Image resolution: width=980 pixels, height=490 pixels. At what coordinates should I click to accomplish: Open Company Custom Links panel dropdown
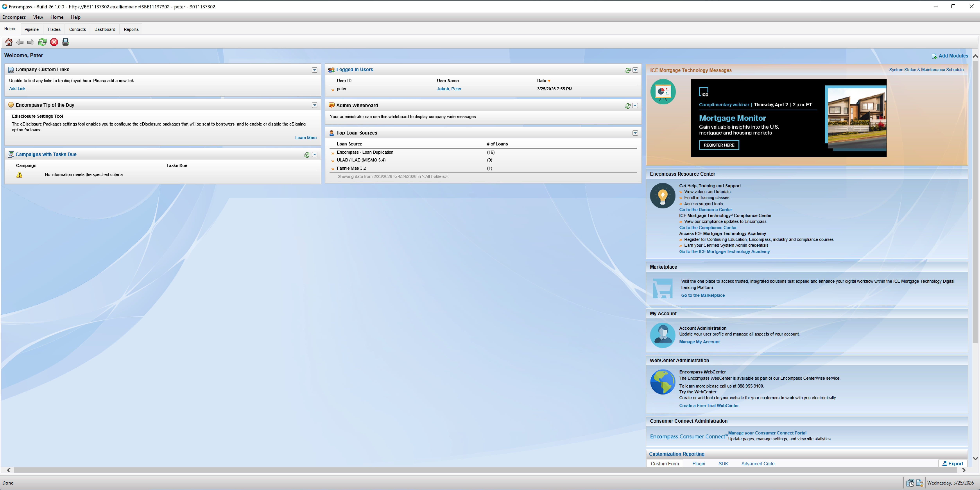[315, 70]
